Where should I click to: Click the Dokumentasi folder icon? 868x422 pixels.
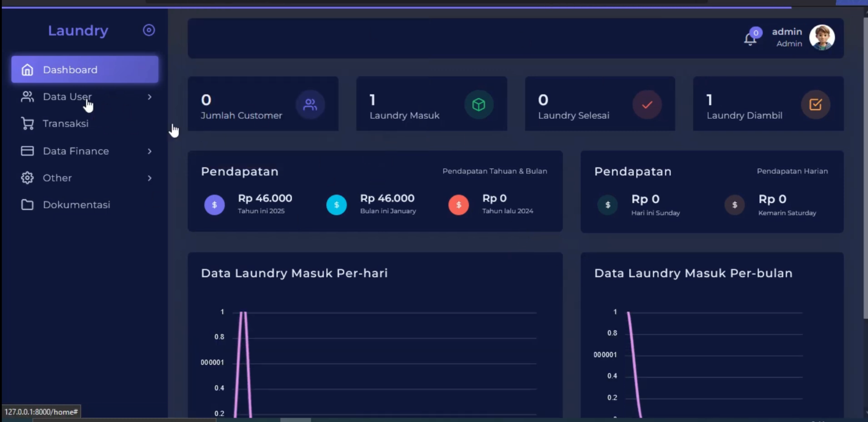(x=27, y=205)
